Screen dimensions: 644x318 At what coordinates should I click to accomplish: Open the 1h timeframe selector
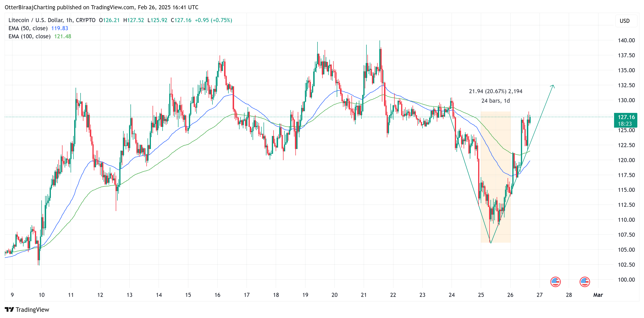pos(69,20)
